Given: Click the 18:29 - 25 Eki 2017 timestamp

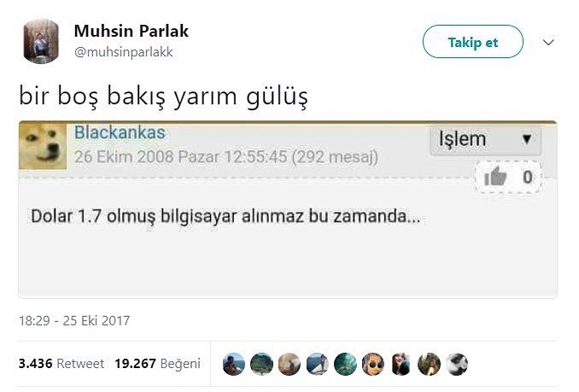Looking at the screenshot, I should coord(74,320).
